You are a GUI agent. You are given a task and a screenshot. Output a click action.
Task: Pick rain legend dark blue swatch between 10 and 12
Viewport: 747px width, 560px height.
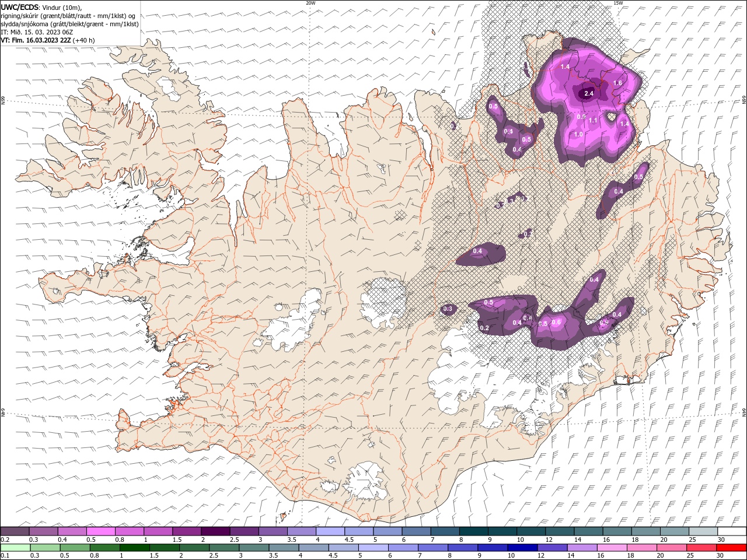[522, 548]
